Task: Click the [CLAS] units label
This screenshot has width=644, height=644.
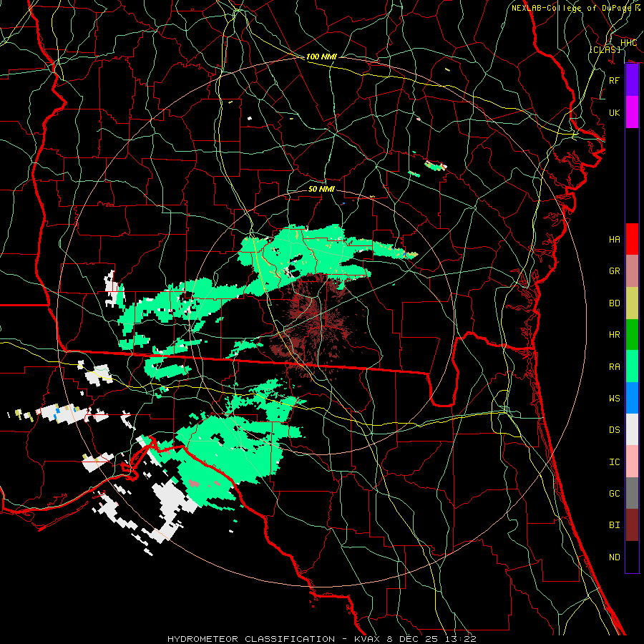Action: click(605, 49)
